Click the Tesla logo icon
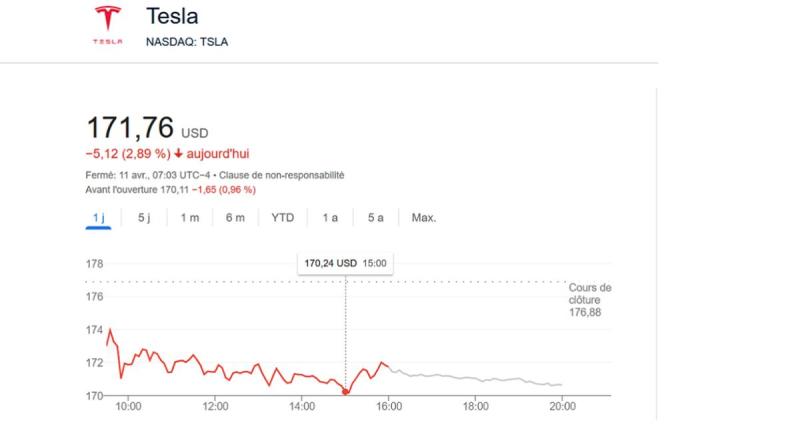Screen dimensions: 800x427 pos(107,24)
